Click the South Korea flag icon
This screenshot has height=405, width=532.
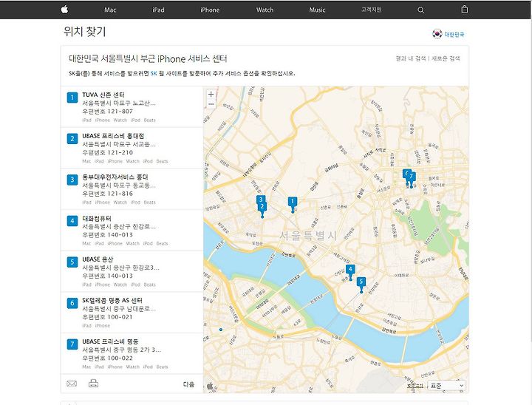click(x=437, y=34)
